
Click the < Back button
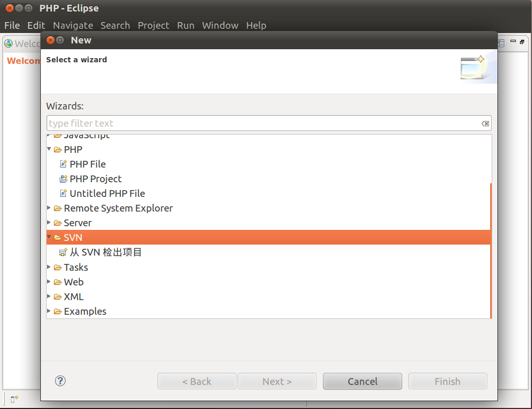197,381
